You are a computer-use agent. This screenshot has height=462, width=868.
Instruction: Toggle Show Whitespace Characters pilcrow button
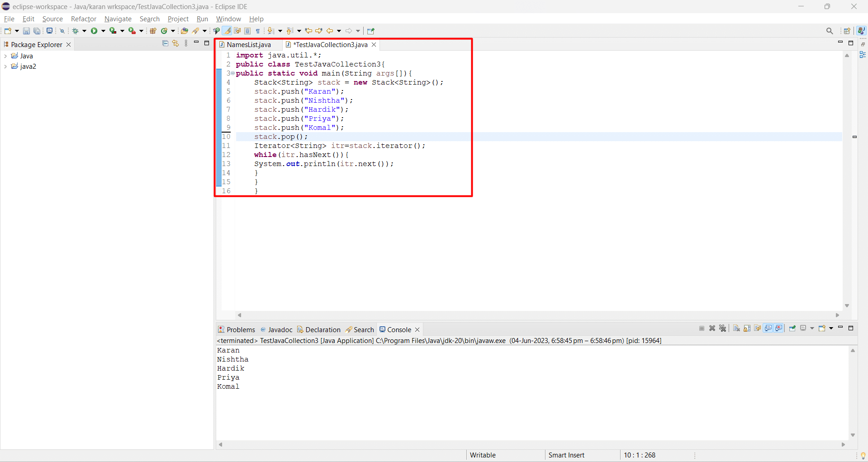tap(258, 31)
